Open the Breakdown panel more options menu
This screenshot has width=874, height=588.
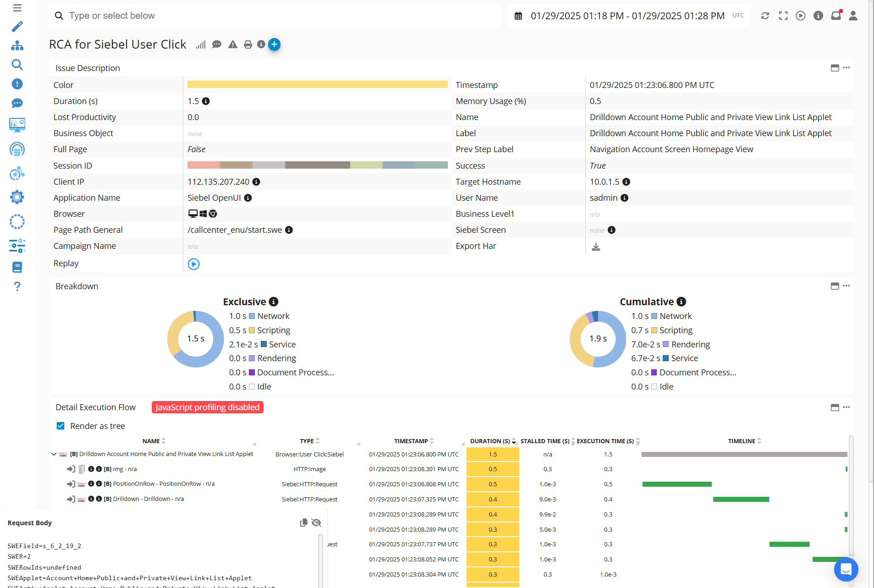pos(847,286)
